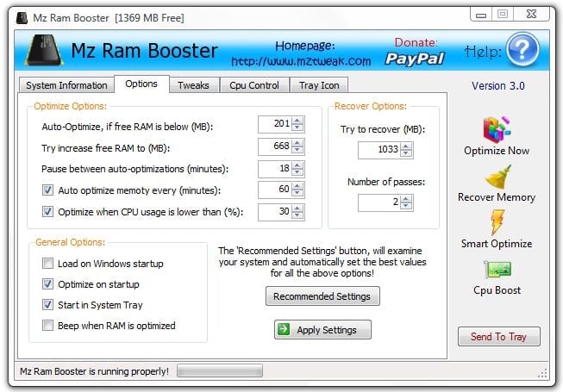563x392 pixels.
Task: Click the Try to recover field showing 1033
Action: click(x=379, y=150)
